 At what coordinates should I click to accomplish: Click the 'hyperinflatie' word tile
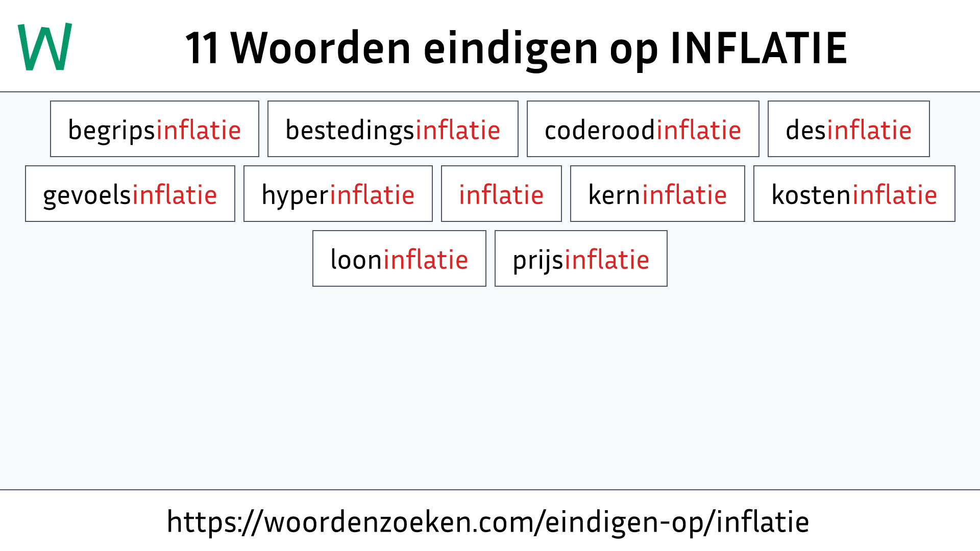point(337,194)
